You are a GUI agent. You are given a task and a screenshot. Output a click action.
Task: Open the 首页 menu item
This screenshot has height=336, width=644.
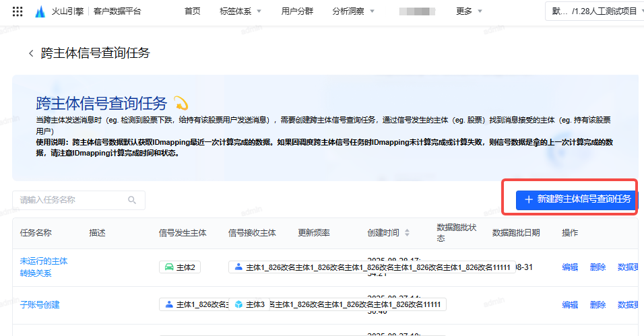click(192, 11)
